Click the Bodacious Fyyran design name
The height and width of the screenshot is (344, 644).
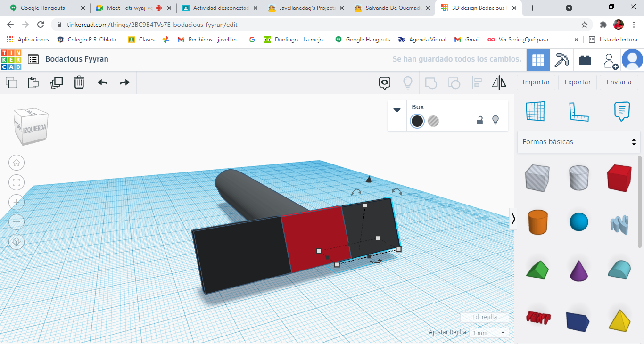click(77, 59)
